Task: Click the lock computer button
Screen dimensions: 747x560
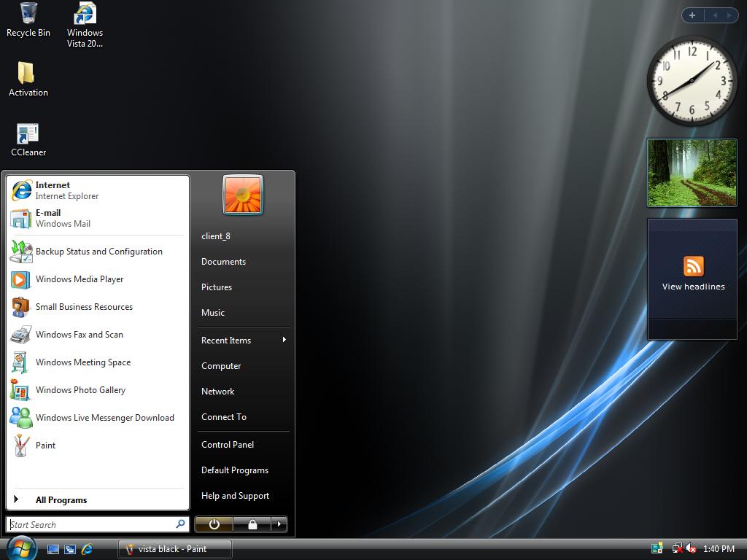Action: tap(252, 524)
